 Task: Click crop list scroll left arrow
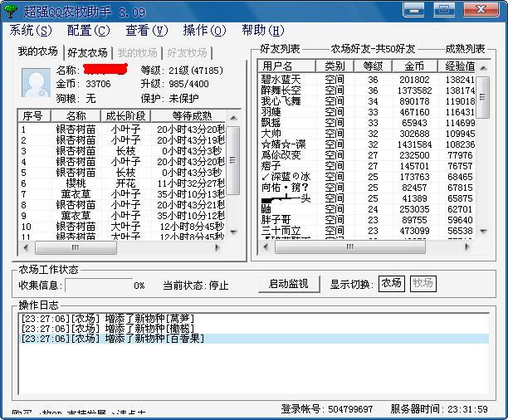point(26,248)
